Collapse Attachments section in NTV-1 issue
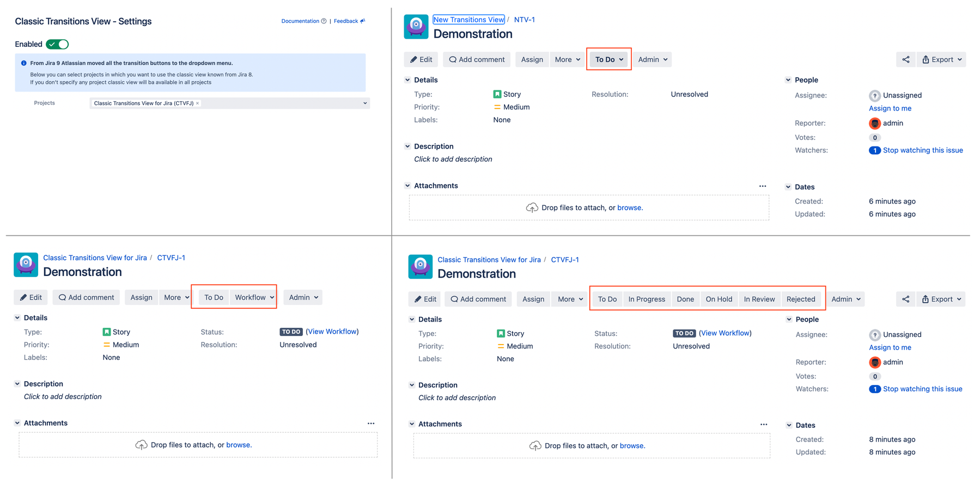980x490 pixels. pyautogui.click(x=407, y=186)
